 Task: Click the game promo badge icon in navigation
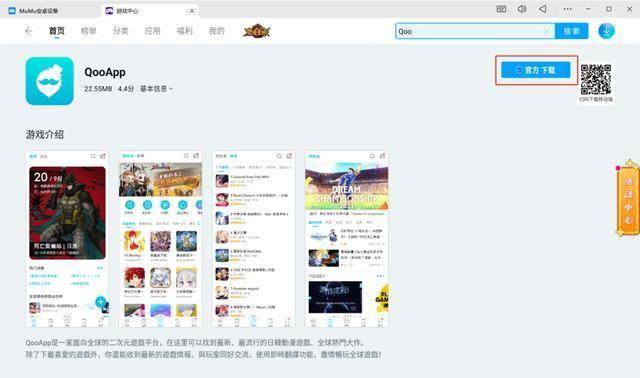click(x=257, y=31)
